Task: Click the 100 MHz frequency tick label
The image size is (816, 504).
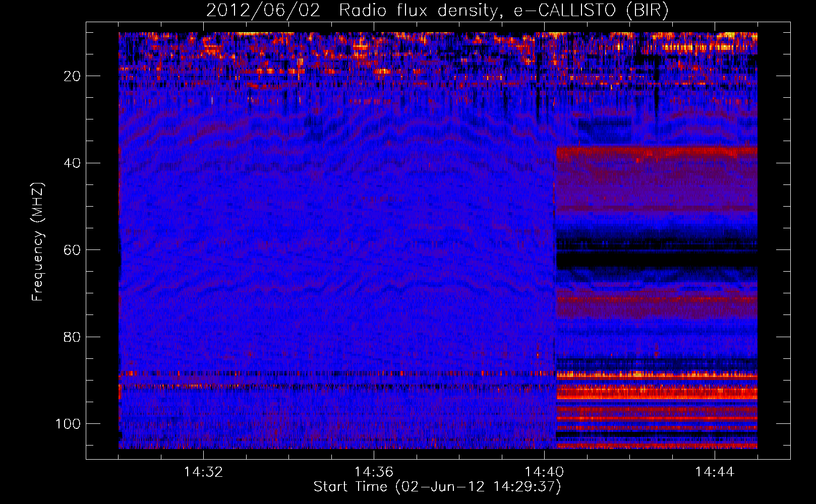Action: click(x=68, y=424)
